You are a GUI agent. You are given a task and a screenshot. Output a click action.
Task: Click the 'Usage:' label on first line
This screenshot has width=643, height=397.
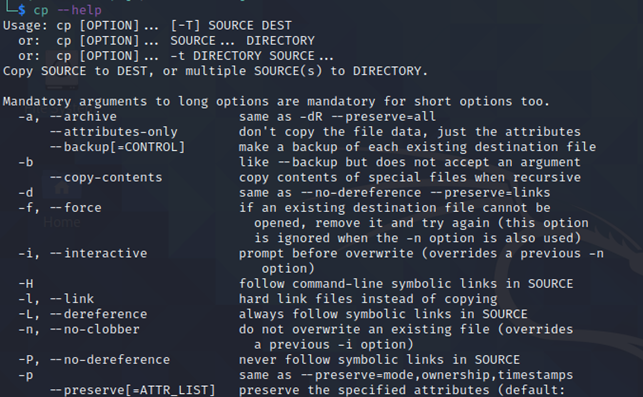click(25, 25)
